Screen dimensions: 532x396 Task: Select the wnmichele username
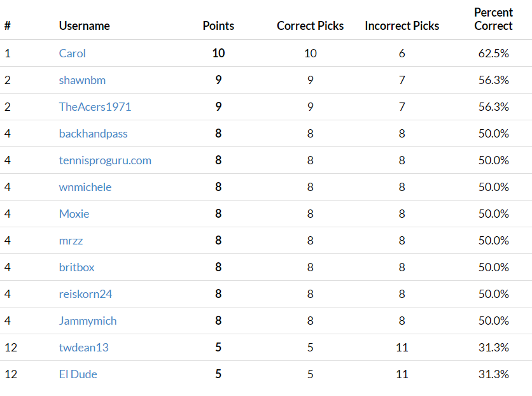tap(85, 187)
